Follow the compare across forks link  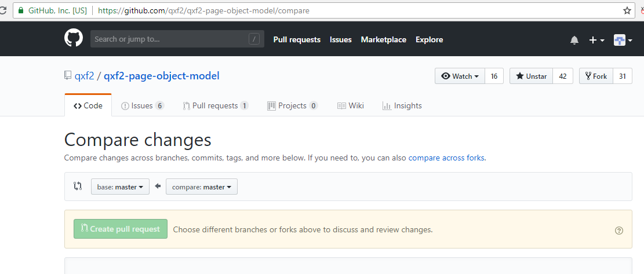pyautogui.click(x=446, y=158)
